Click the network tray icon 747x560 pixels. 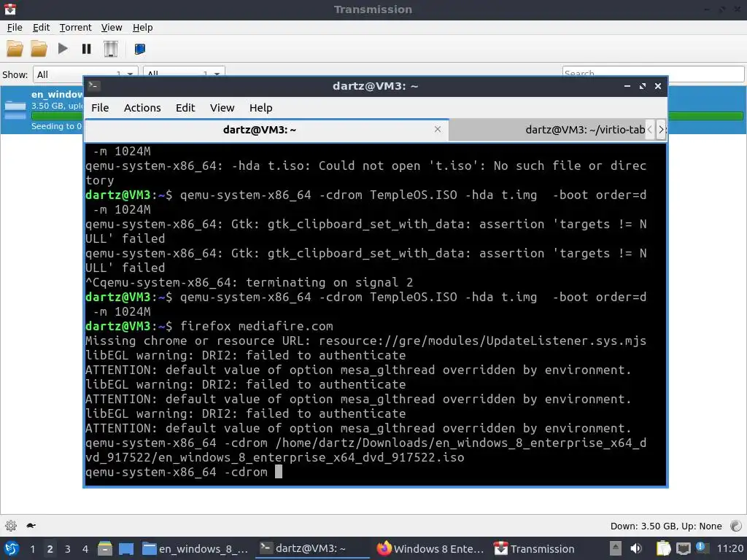pos(683,548)
